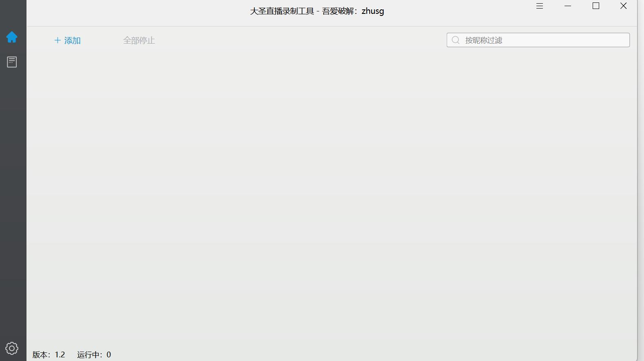This screenshot has width=644, height=361.
Task: Open the log document icon in sidebar
Action: pos(12,62)
